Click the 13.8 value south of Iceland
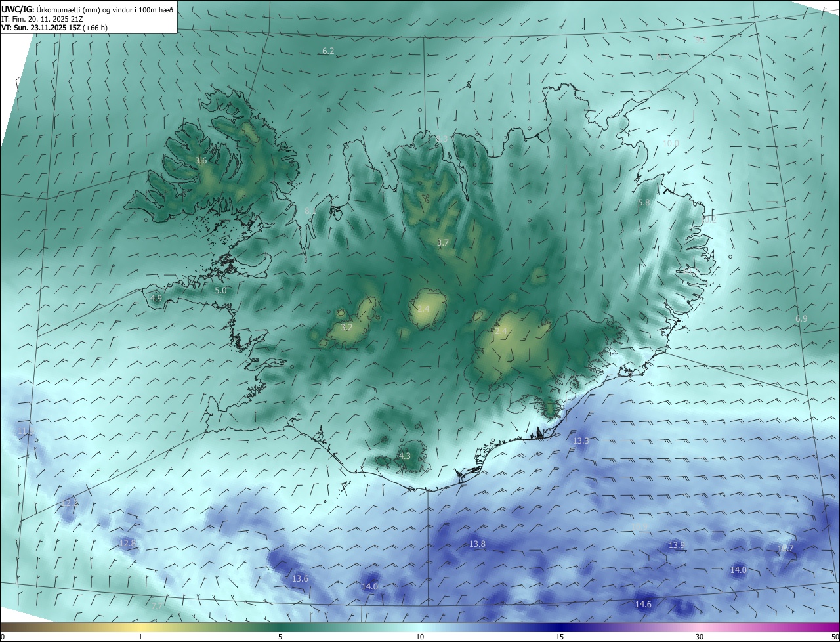 click(477, 544)
